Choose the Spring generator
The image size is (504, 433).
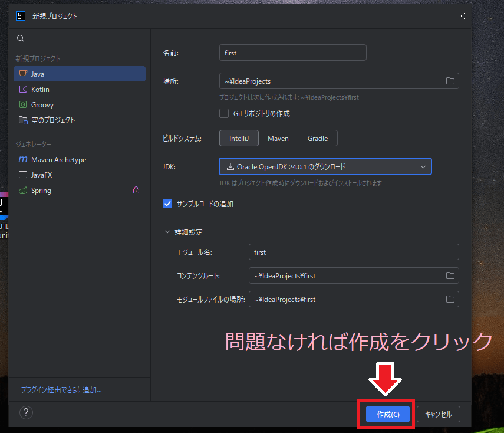coord(80,191)
